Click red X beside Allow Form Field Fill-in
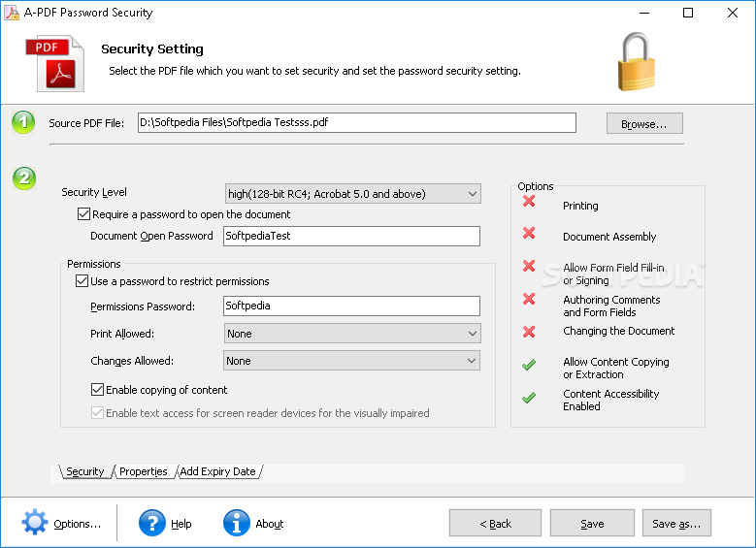Image resolution: width=756 pixels, height=548 pixels. click(x=529, y=266)
